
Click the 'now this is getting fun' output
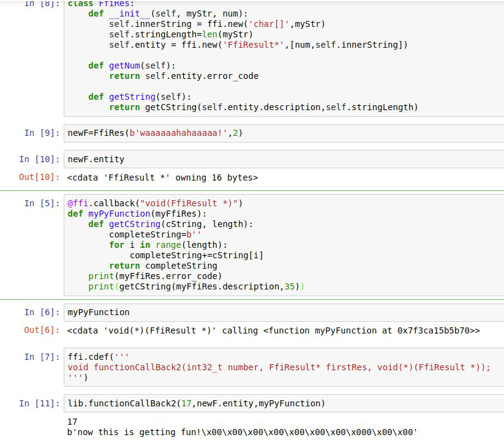tap(242, 432)
